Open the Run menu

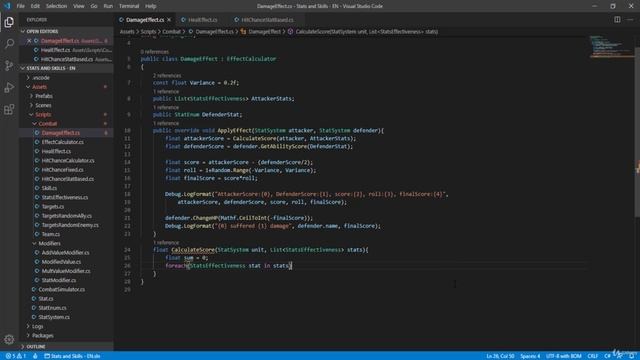[108, 6]
